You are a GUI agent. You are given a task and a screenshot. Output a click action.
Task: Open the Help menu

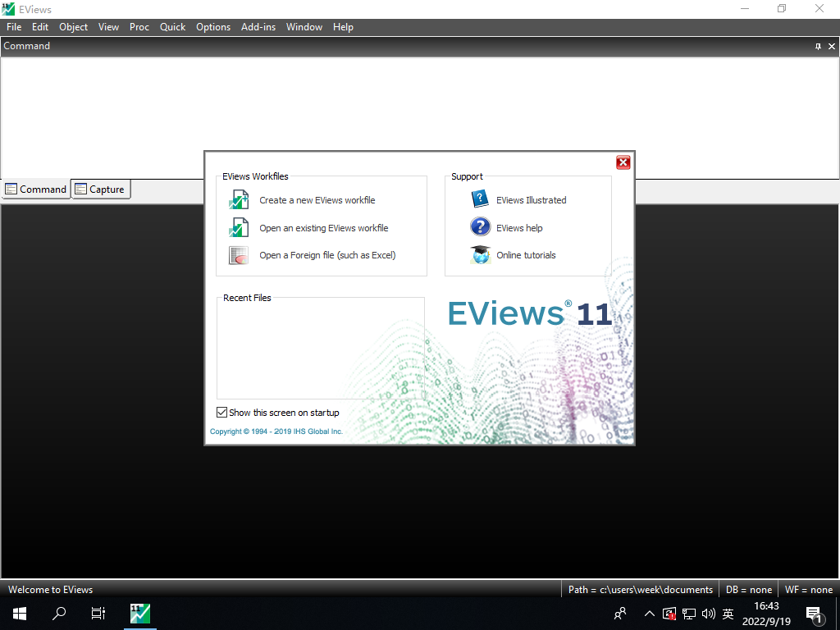[x=343, y=27]
